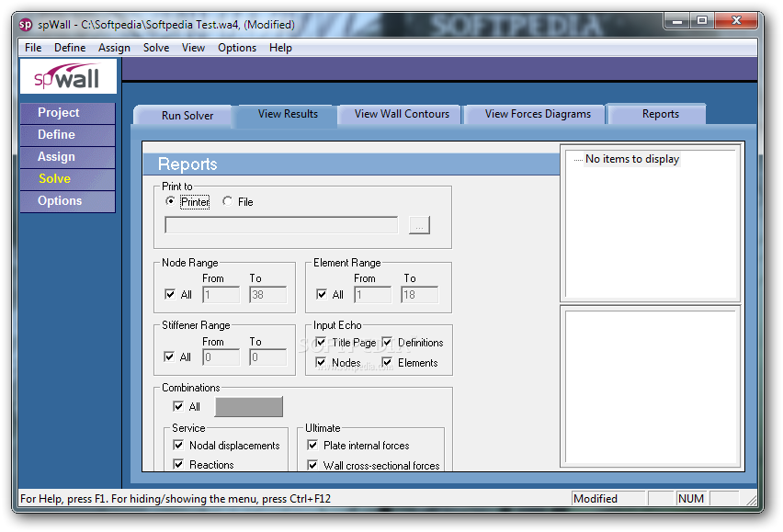Click the Element Range From field

(x=373, y=294)
